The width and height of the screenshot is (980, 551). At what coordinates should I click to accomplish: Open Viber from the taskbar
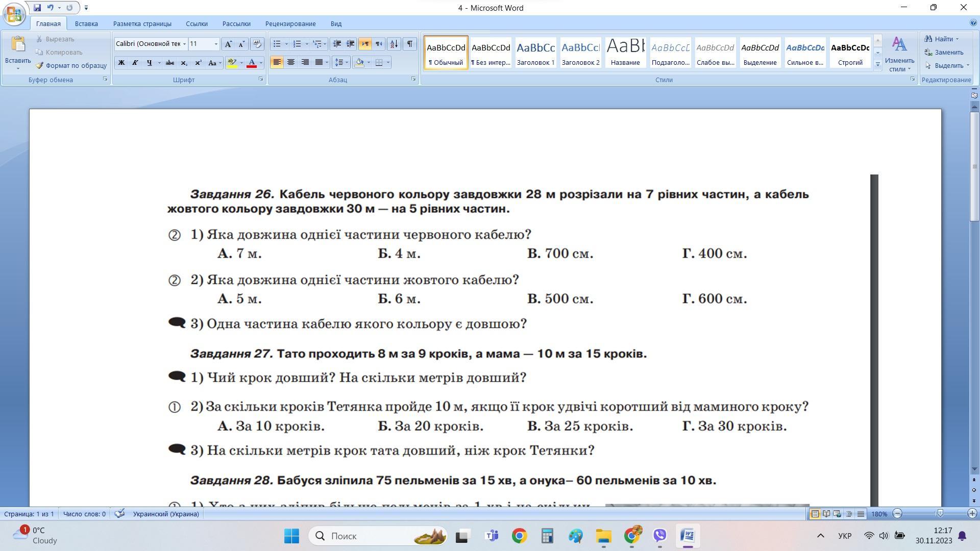(x=660, y=536)
